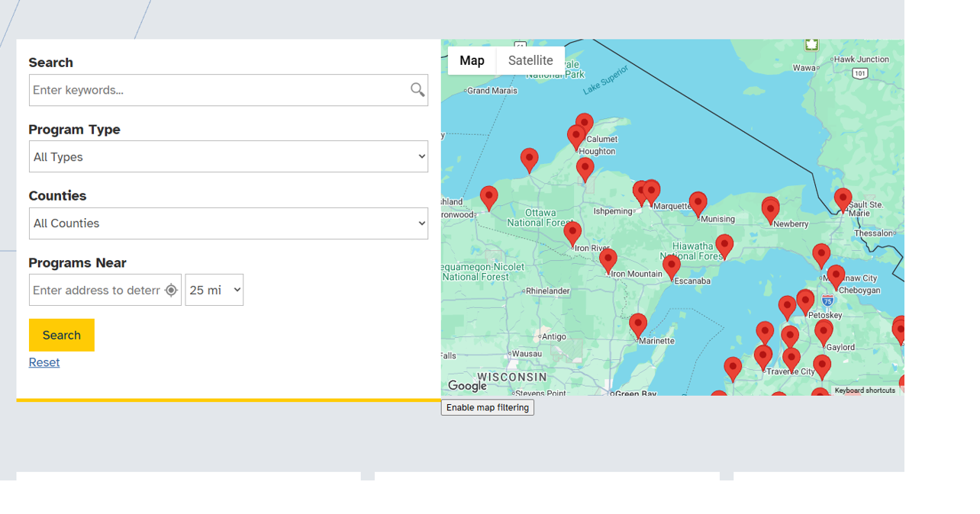Select the map pin near Cheboygan
Viewport: 980px width, 514px height.
(x=836, y=278)
